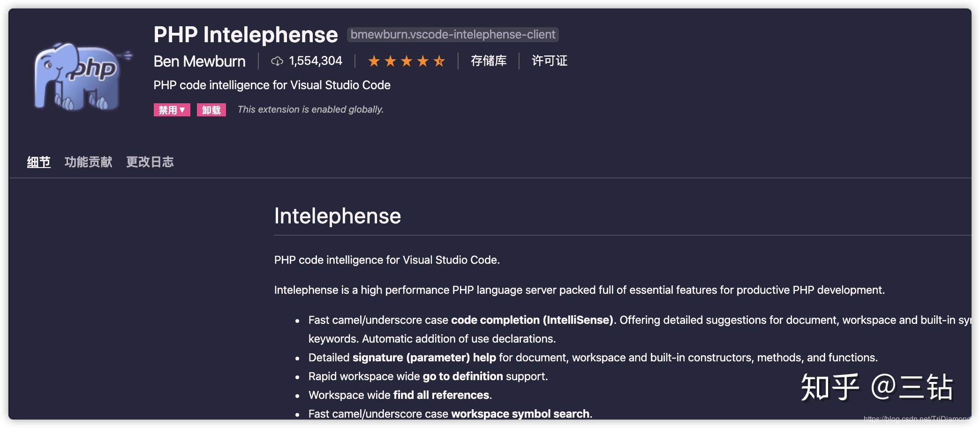Viewport: 980px width, 428px height.
Task: Switch to the 功能贡献 tab
Action: (x=89, y=161)
